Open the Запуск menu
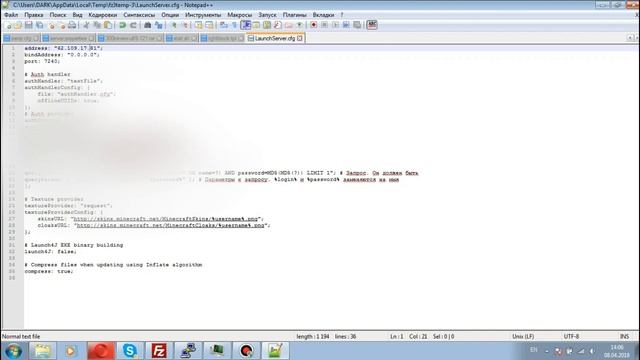This screenshot has width=640, height=360. pos(267,15)
